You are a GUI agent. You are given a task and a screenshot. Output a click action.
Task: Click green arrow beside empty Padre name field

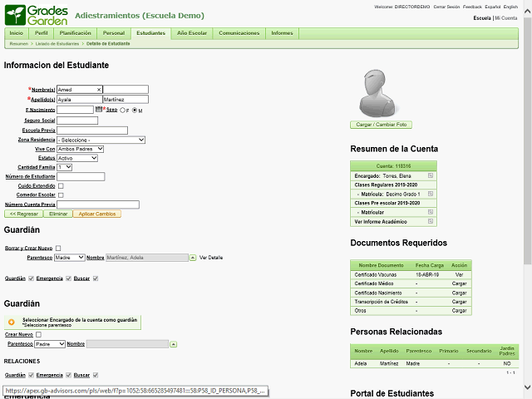tap(174, 344)
